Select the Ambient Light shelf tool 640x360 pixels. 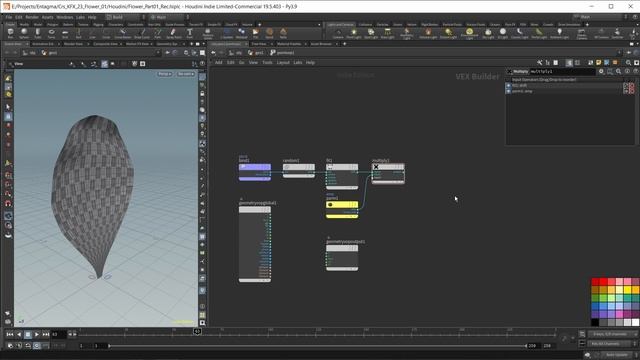click(x=559, y=33)
